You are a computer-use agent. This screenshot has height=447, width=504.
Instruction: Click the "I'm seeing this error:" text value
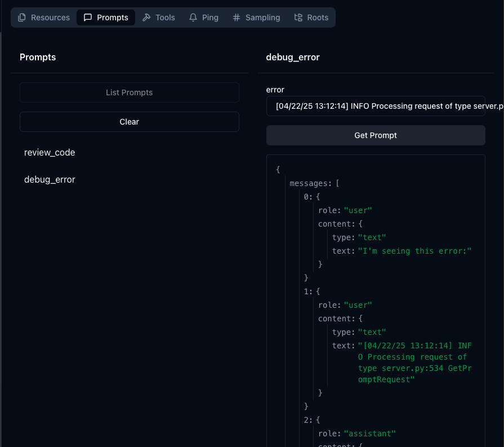click(x=414, y=251)
